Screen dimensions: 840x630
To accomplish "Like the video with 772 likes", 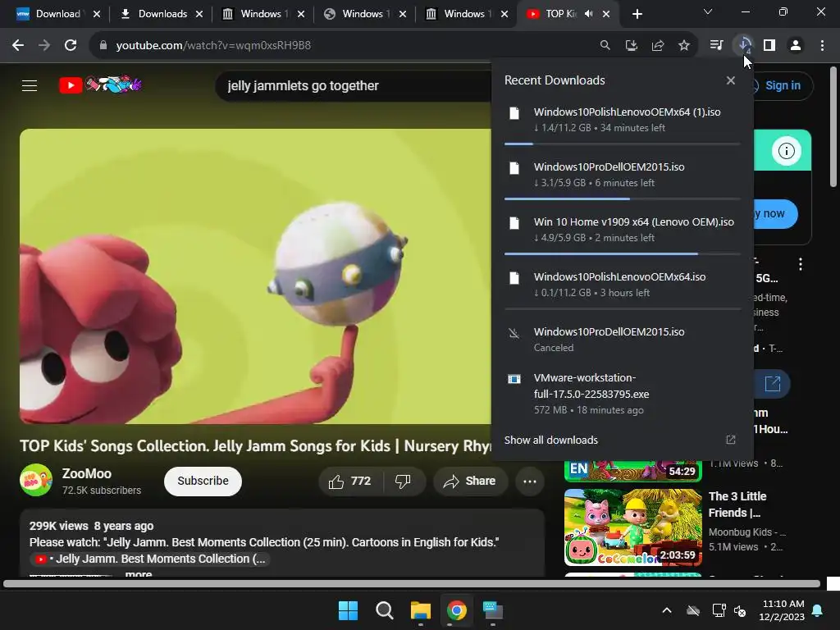I will (x=350, y=481).
